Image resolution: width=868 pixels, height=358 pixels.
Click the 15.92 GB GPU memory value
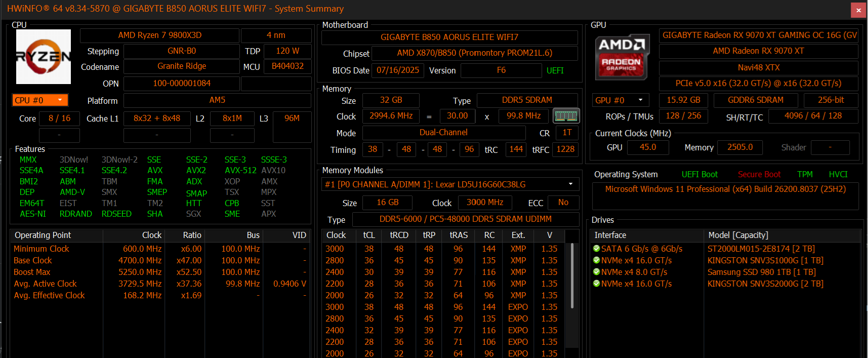pyautogui.click(x=683, y=100)
